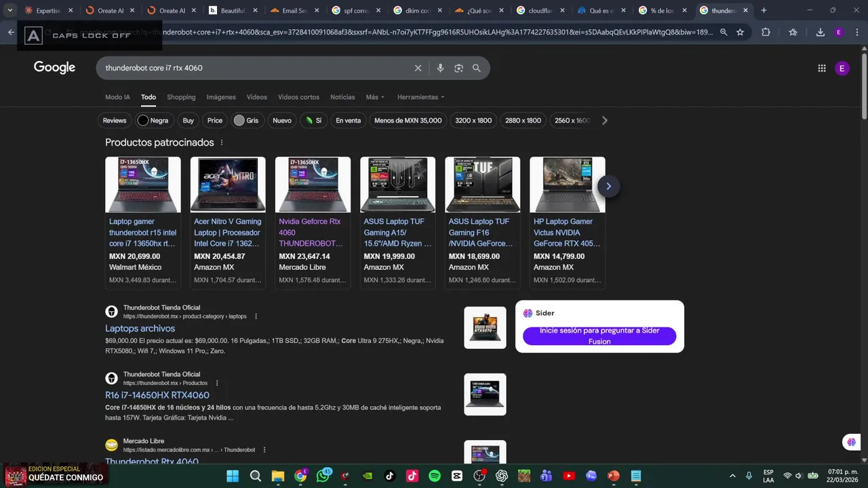Open the Chrome extensions puzzle icon
The width and height of the screenshot is (868, 488).
766,32
